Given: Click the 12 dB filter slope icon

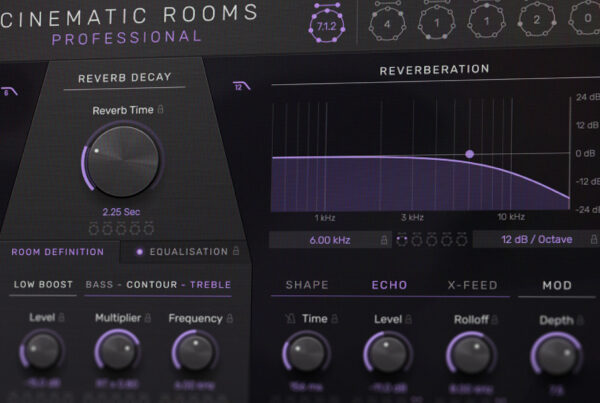Looking at the screenshot, I should click(x=241, y=86).
